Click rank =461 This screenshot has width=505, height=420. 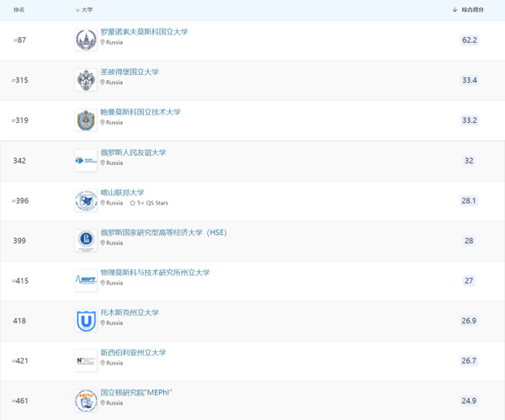click(x=20, y=401)
